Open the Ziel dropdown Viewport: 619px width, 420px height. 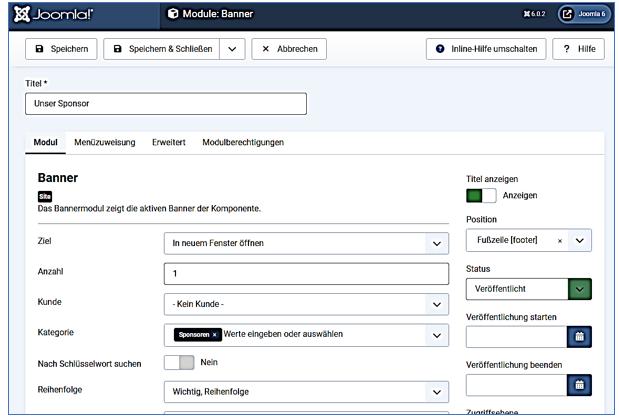[306, 243]
